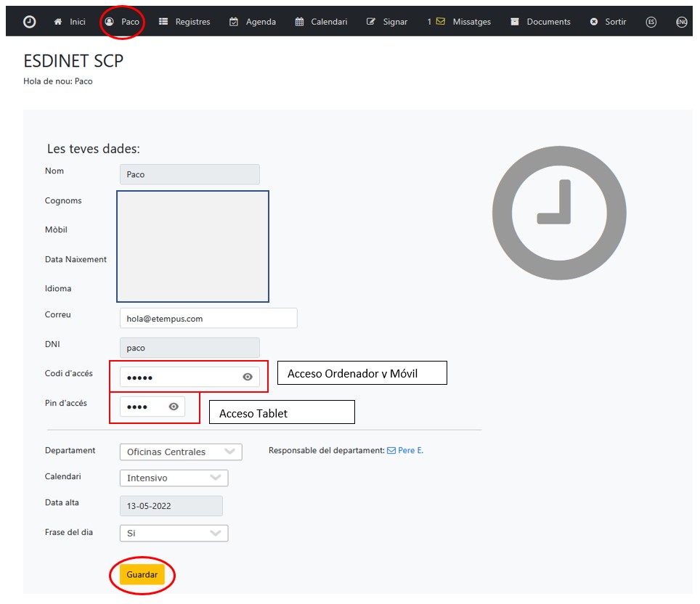The image size is (700, 604).
Task: Click the archive icon beside Documents
Action: click(515, 22)
